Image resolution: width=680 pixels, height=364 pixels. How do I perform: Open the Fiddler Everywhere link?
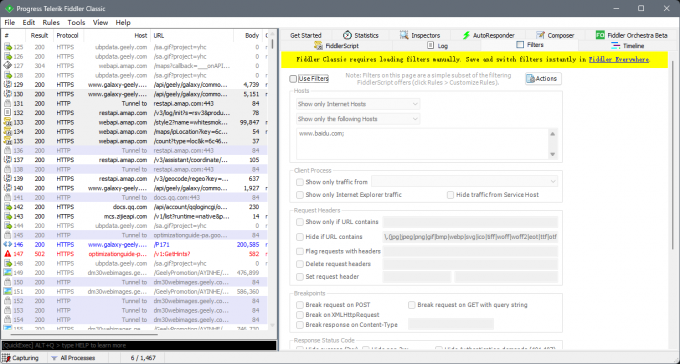619,59
